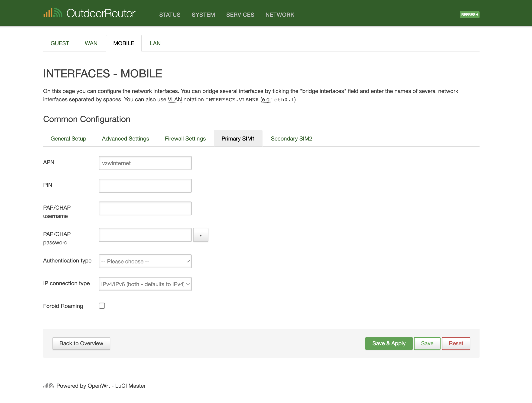Viewport: 532px width, 403px height.
Task: Open the Firewall Settings tab
Action: coord(185,138)
